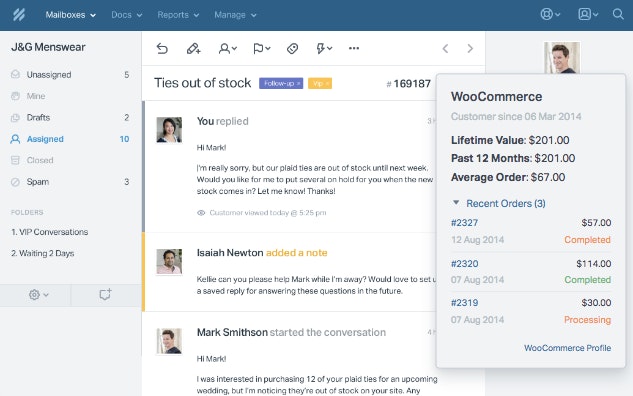Screen dimensions: 633x396
Task: Click the search magnifier icon
Action: pyautogui.click(x=618, y=15)
